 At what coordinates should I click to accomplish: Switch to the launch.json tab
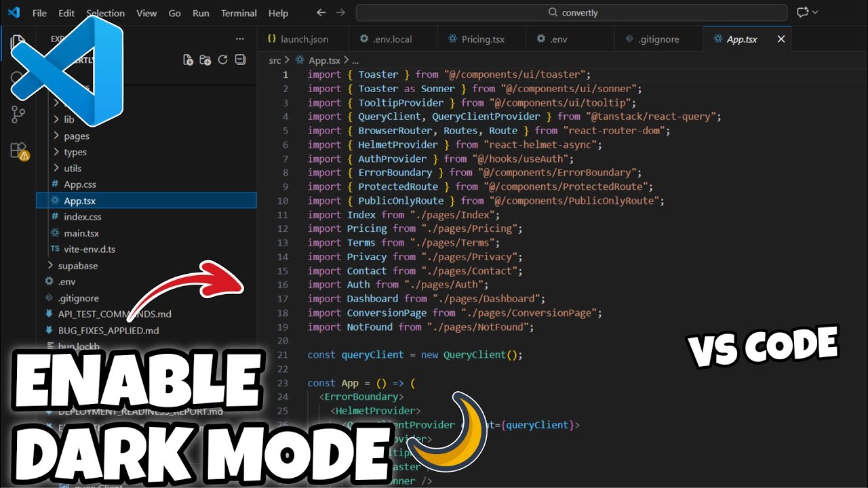pos(303,39)
